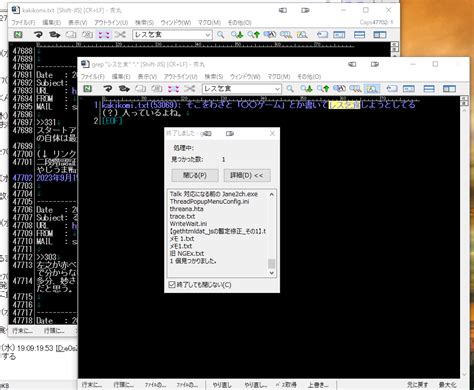Click black curved-arrow icon in grep window toolbar
This screenshot has height=390, width=474.
click(x=107, y=89)
